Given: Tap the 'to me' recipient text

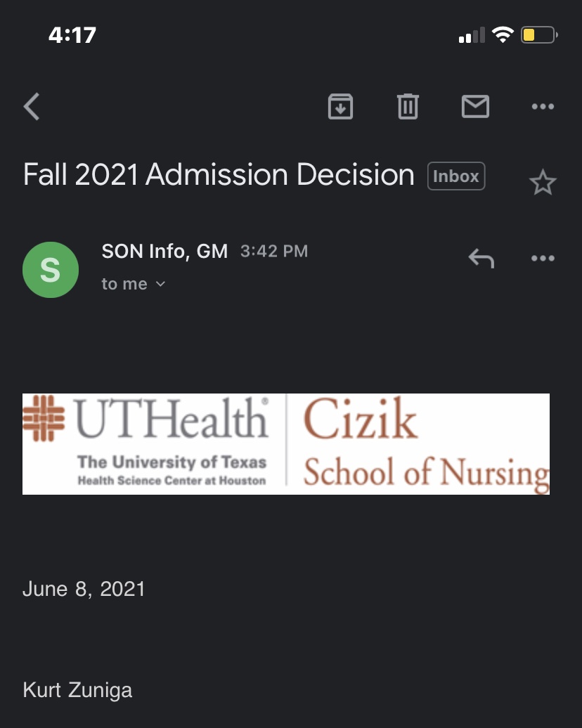Looking at the screenshot, I should [124, 284].
